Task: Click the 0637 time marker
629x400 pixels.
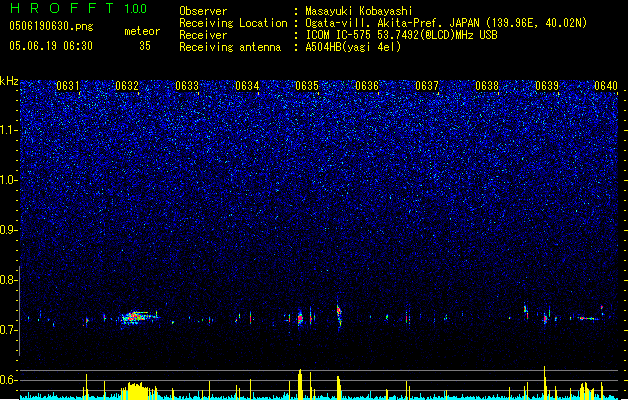Action: (x=427, y=86)
